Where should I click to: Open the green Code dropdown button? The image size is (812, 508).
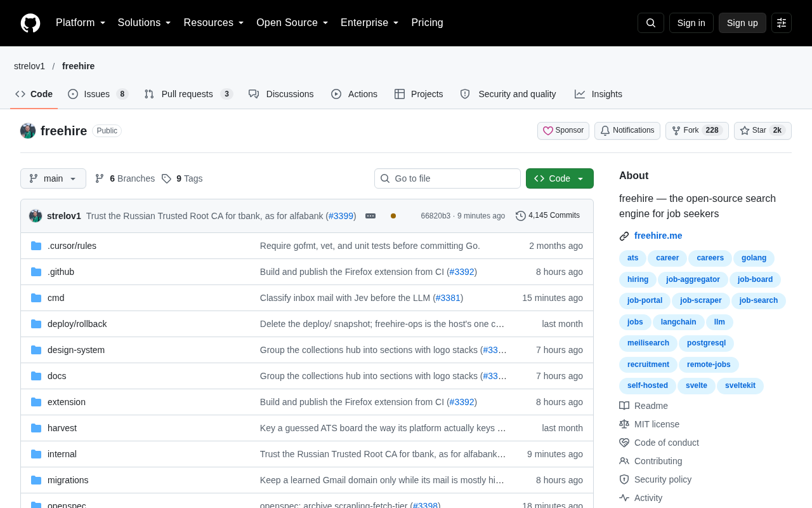point(560,178)
